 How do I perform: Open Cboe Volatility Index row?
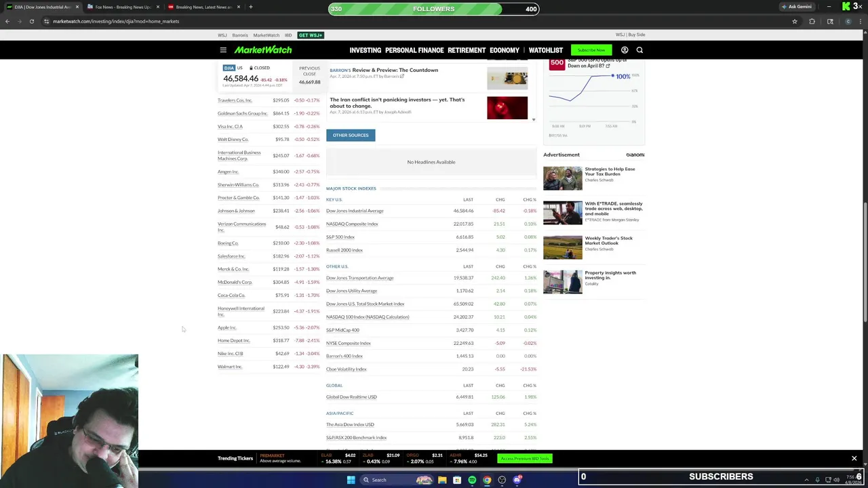(x=431, y=369)
